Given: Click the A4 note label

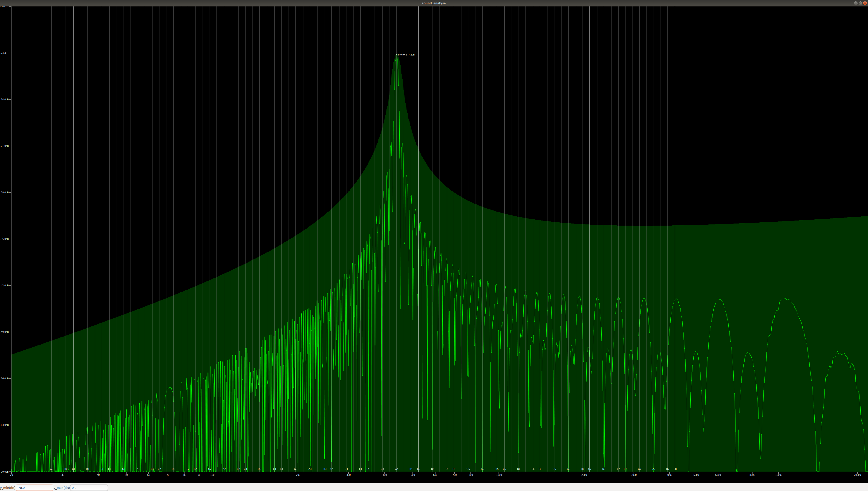Looking at the screenshot, I should [x=397, y=469].
